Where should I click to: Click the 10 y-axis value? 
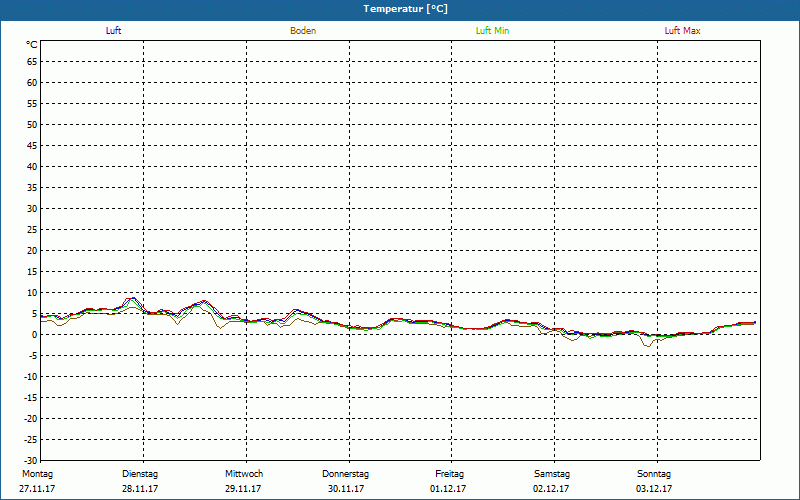click(x=32, y=293)
